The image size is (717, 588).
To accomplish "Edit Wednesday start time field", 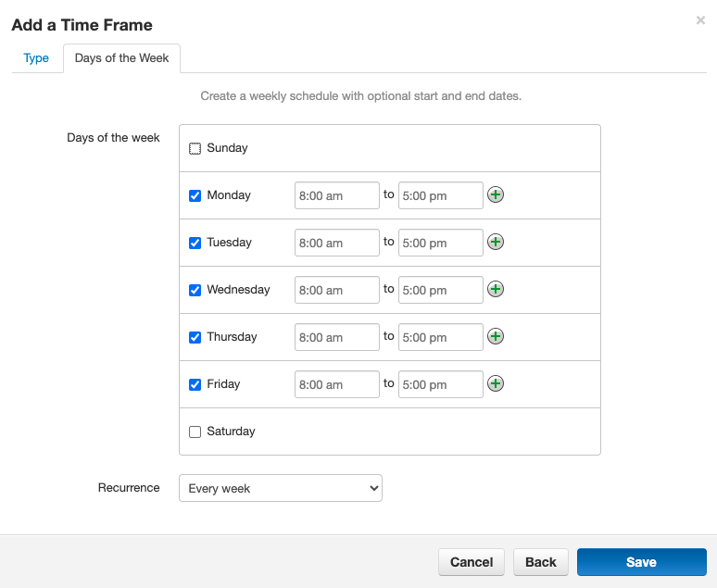I will pos(337,290).
